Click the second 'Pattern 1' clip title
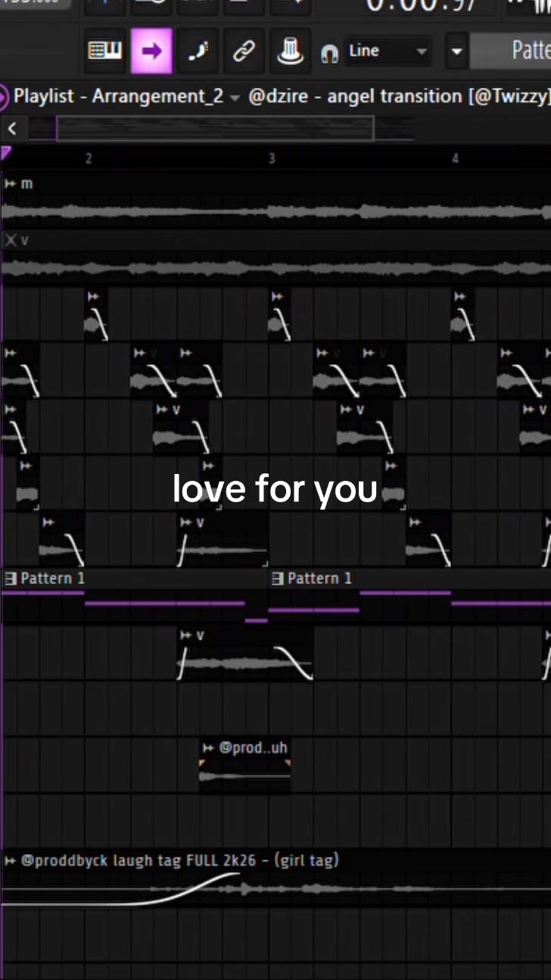The width and height of the screenshot is (551, 980). click(x=319, y=579)
